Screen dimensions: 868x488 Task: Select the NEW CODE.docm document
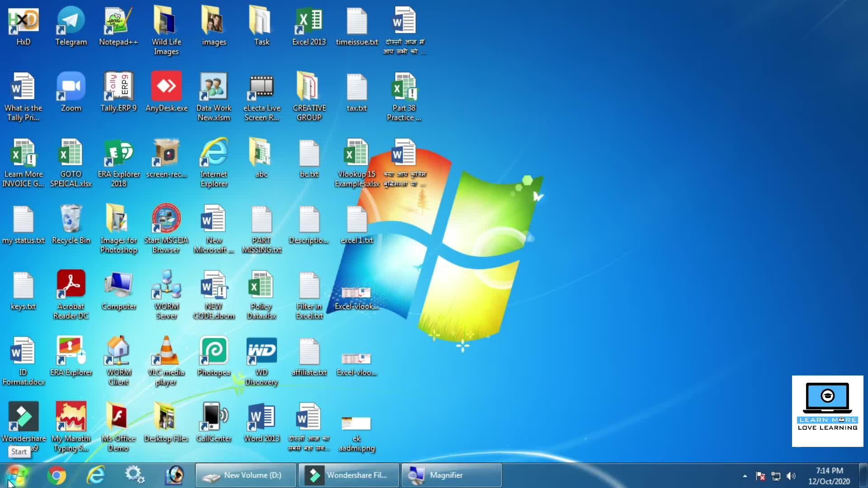pos(214,296)
